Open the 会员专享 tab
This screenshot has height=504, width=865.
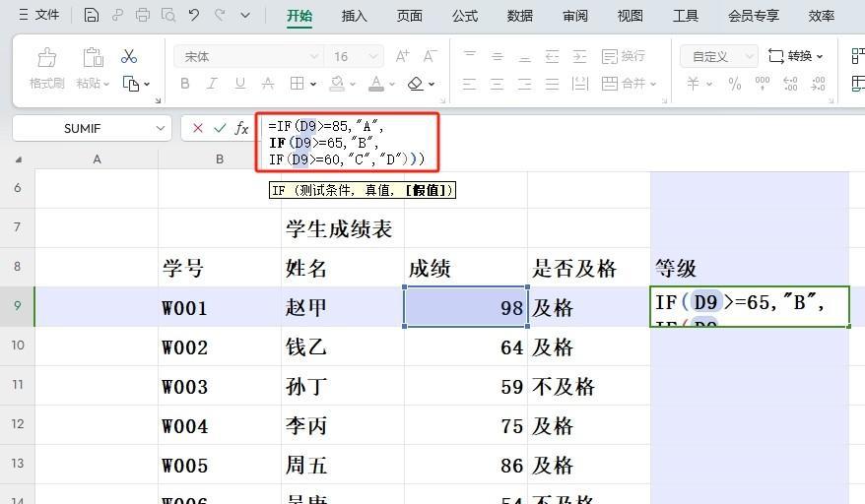753,16
